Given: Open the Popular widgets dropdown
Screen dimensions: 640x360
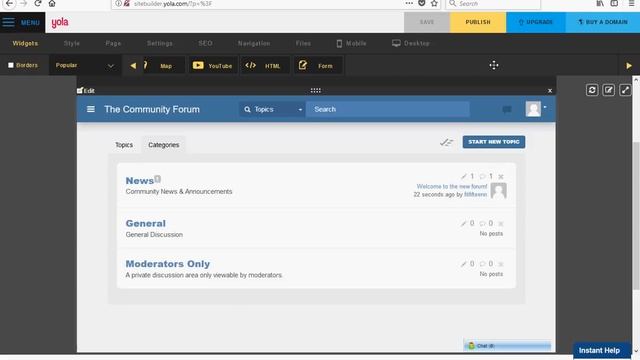Looking at the screenshot, I should [x=85, y=65].
